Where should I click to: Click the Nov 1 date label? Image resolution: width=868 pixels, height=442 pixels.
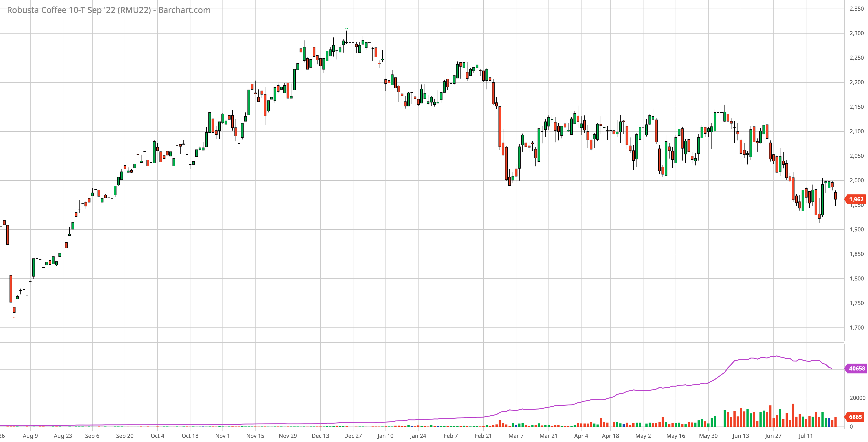(222, 436)
